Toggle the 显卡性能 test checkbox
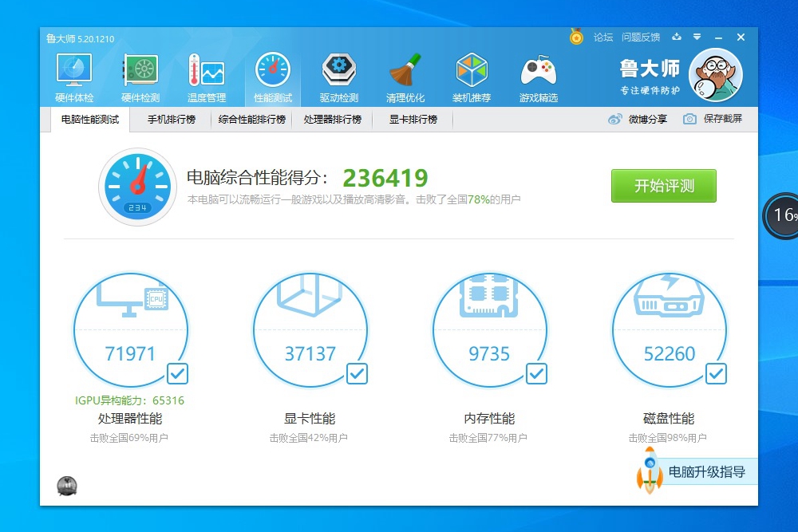This screenshot has height=532, width=798. 358,374
